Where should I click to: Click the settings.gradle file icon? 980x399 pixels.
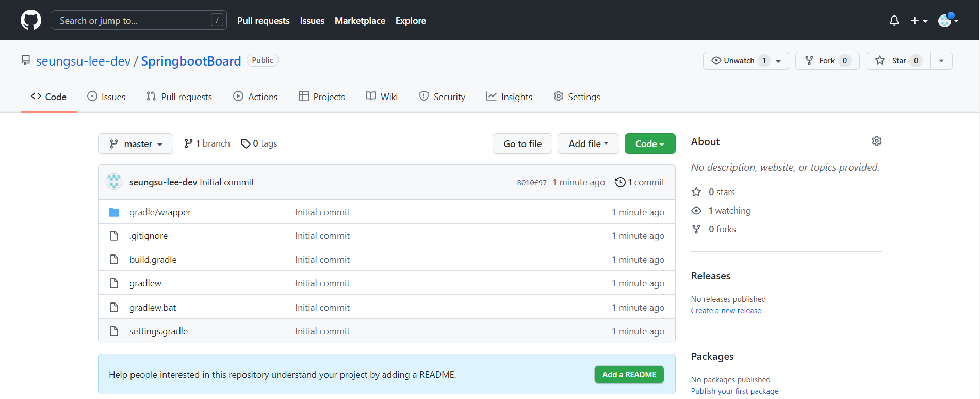(114, 331)
